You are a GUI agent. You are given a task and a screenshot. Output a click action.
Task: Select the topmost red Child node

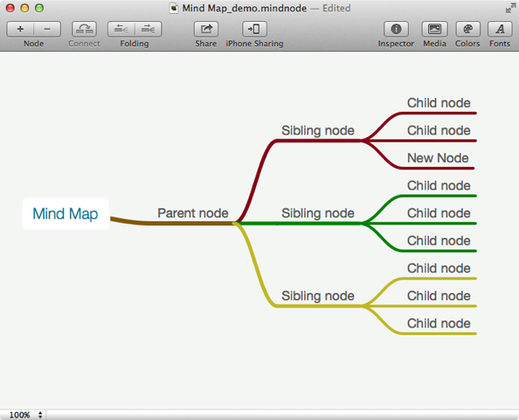tap(439, 103)
